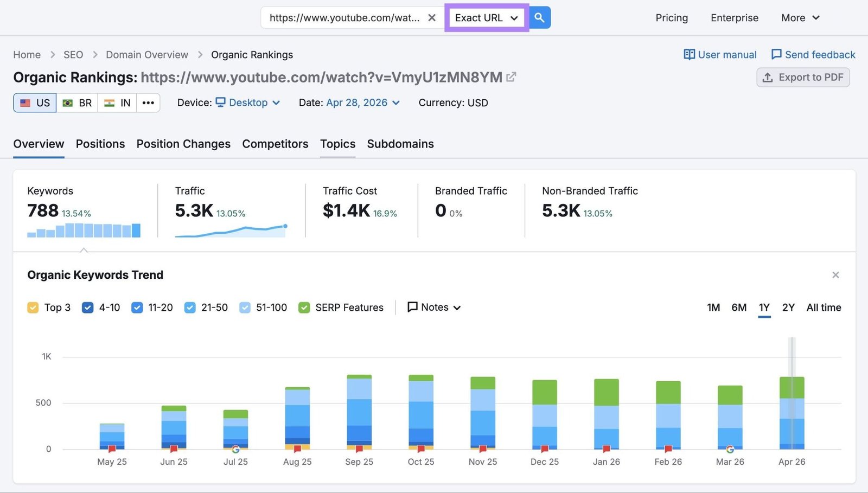
Task: Toggle the 4-10 positions checkbox
Action: pyautogui.click(x=87, y=308)
